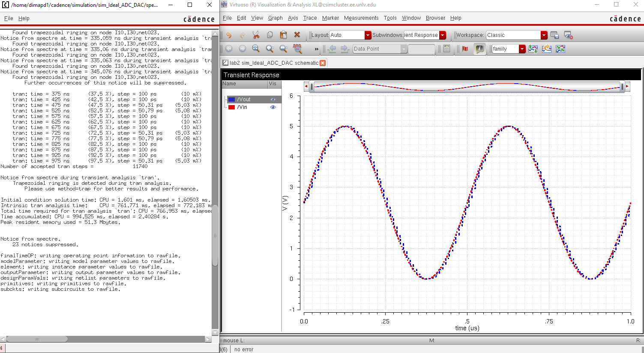Click the red flag marker icon
Viewport: 644px width, 353px height.
click(x=465, y=49)
